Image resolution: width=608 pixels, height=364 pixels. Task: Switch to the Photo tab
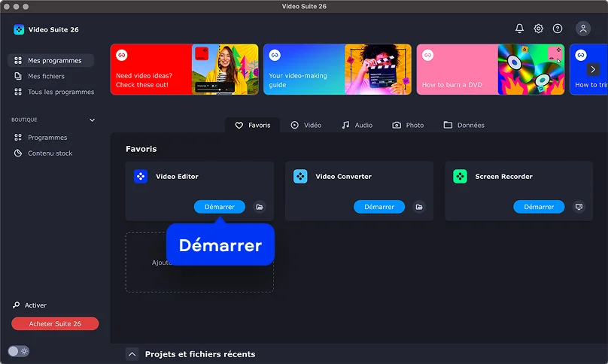408,125
